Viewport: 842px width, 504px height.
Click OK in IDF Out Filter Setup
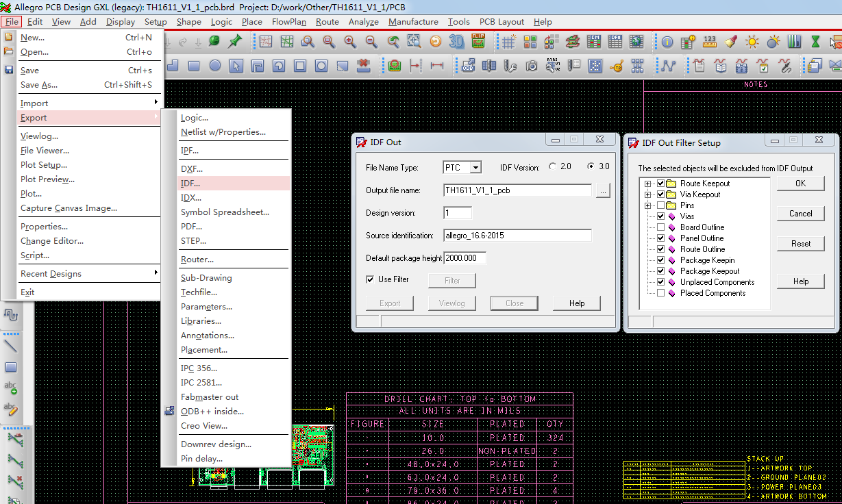(x=800, y=184)
